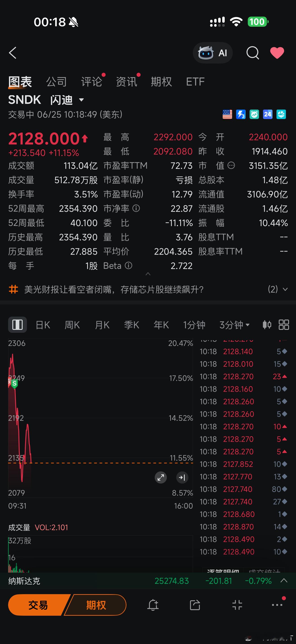296x644 pixels.
Task: Select the 2127.852 trade tick row
Action: click(243, 464)
